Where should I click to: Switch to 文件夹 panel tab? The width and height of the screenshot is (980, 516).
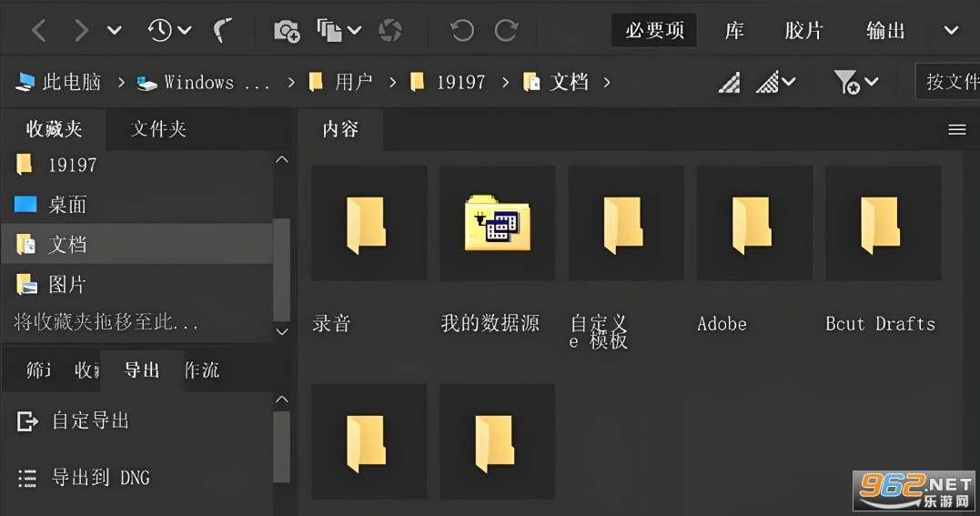(x=158, y=129)
